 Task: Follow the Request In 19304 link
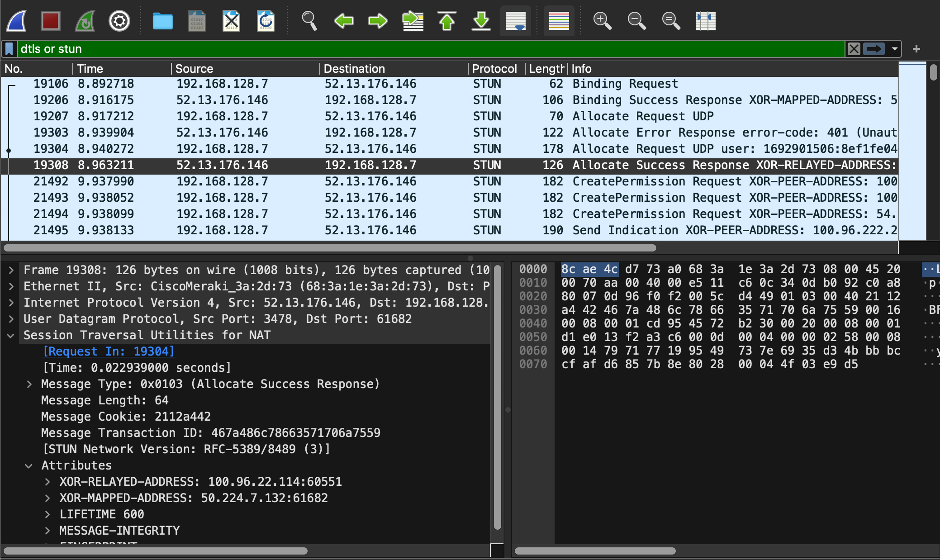[x=108, y=351]
